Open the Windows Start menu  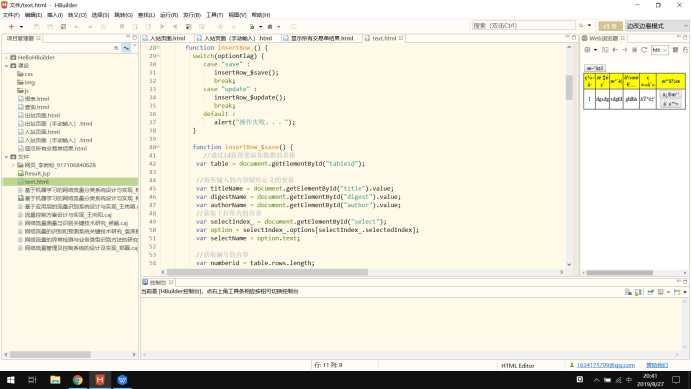pos(11,380)
